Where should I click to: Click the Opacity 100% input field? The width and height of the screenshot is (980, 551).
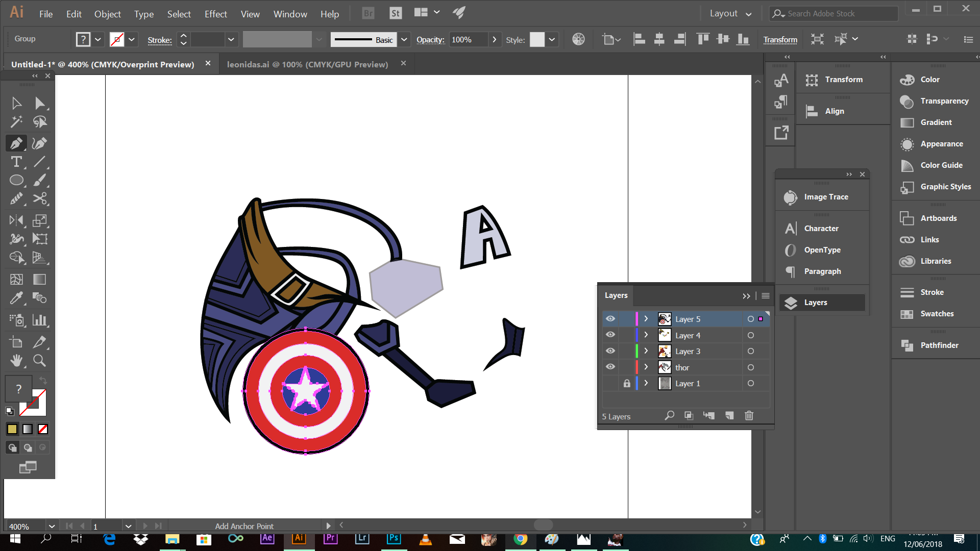[x=468, y=39]
